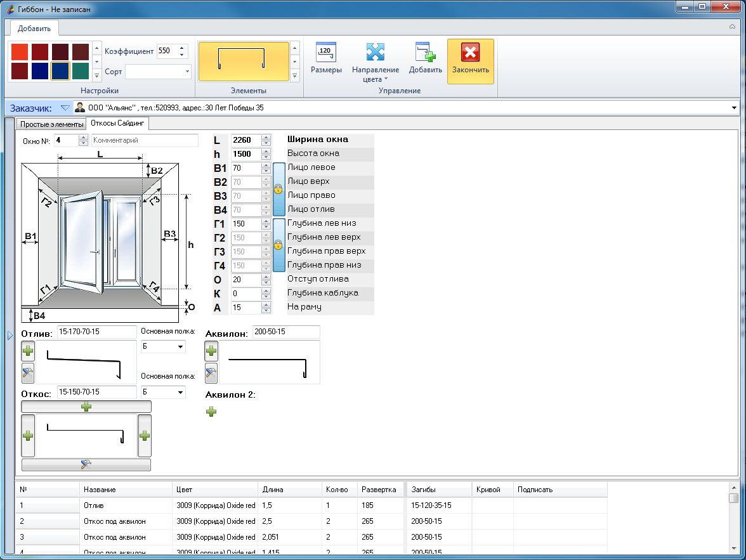Expand the Заказчик blue arrow
Image resolution: width=746 pixels, height=560 pixels.
(x=65, y=108)
